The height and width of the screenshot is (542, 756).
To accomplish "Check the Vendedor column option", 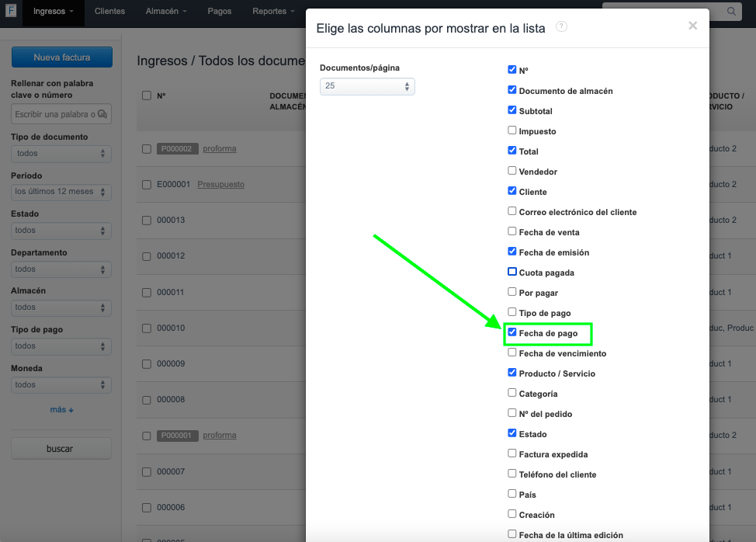I will click(512, 171).
